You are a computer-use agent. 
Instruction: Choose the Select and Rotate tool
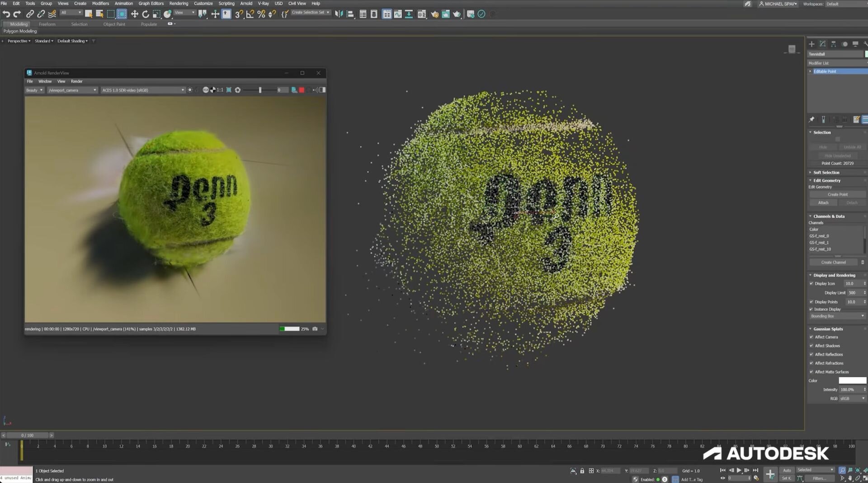coord(146,14)
